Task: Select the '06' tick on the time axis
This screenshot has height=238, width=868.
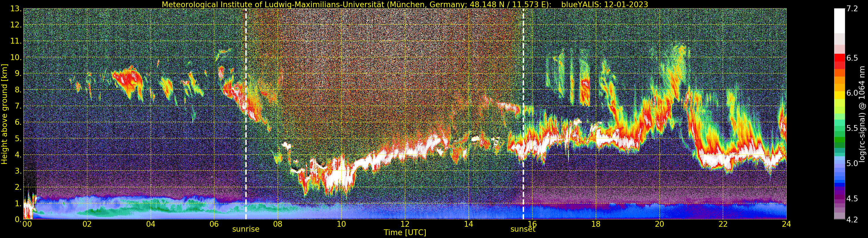Action: pos(214,224)
